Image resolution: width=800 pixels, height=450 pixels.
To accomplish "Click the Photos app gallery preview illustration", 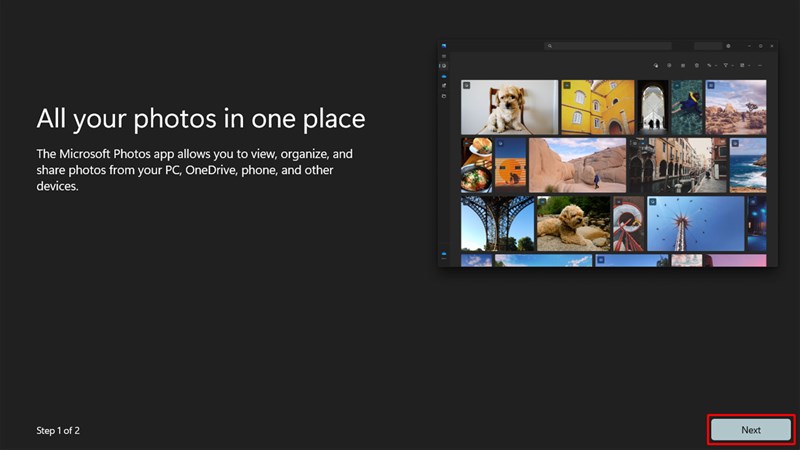I will [608, 154].
